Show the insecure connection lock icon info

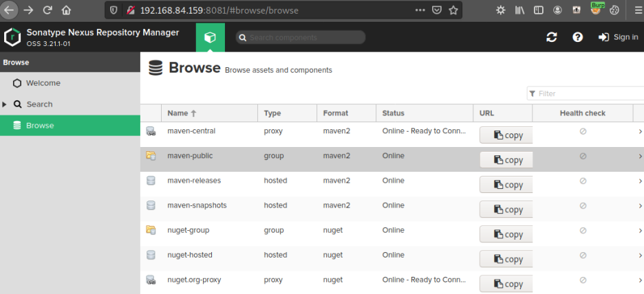(131, 10)
